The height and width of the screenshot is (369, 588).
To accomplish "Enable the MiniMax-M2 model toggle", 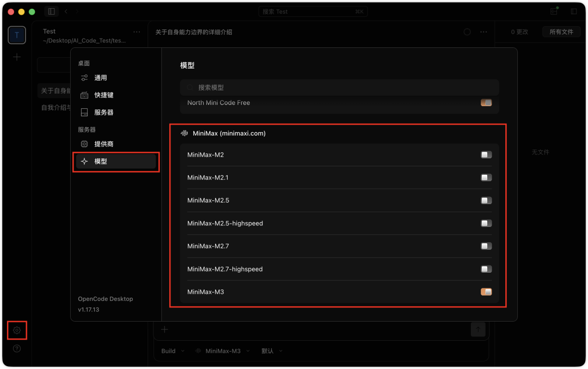I will click(x=486, y=155).
